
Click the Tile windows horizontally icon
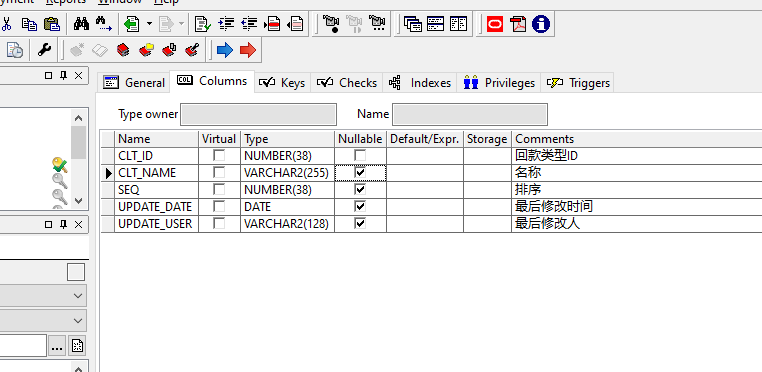tap(435, 23)
